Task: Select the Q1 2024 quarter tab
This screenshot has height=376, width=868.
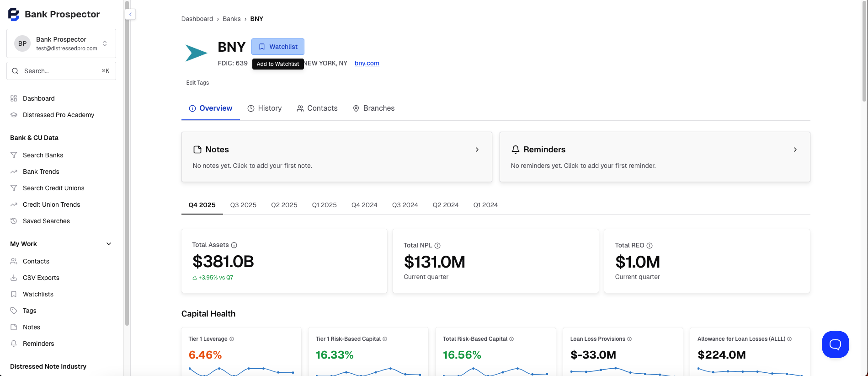Action: tap(485, 205)
